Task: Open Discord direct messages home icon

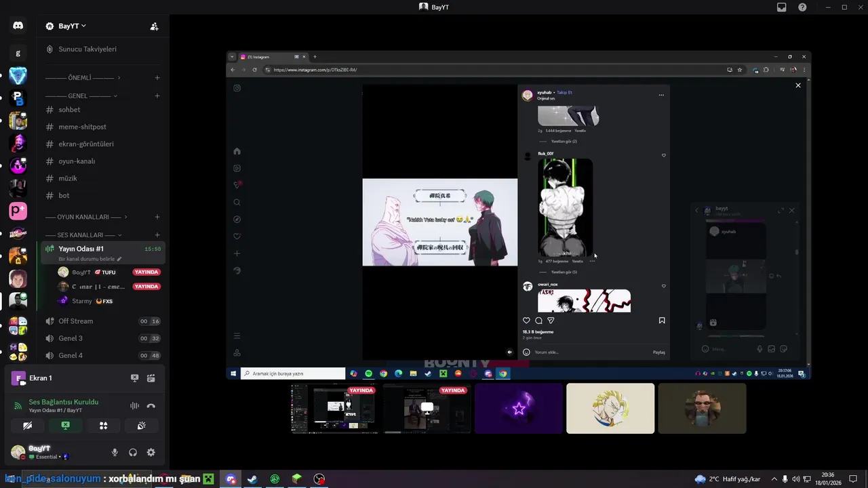Action: (x=18, y=26)
